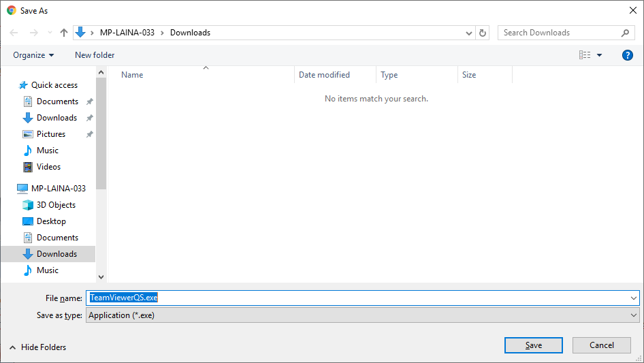Select highlighted Downloads under MP-LAINA-033
Image resolution: width=644 pixels, height=363 pixels.
[57, 254]
